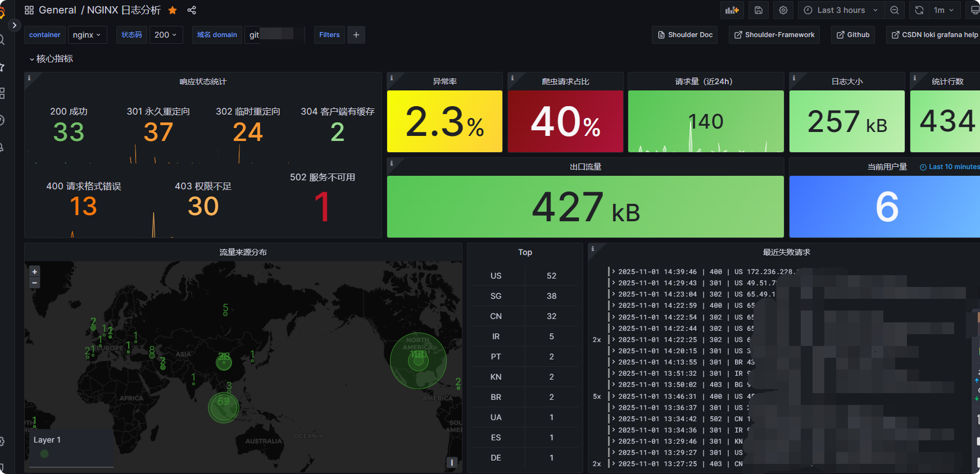Select the US row in Top table
This screenshot has height=474, width=980.
[525, 276]
